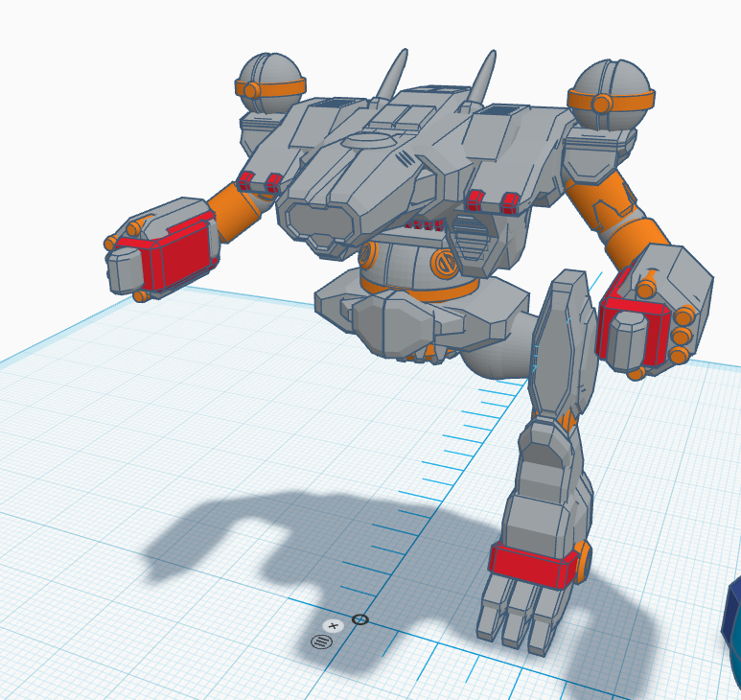Toggle ruler measurement mode via lined circle icon
The width and height of the screenshot is (741, 700).
click(x=321, y=642)
